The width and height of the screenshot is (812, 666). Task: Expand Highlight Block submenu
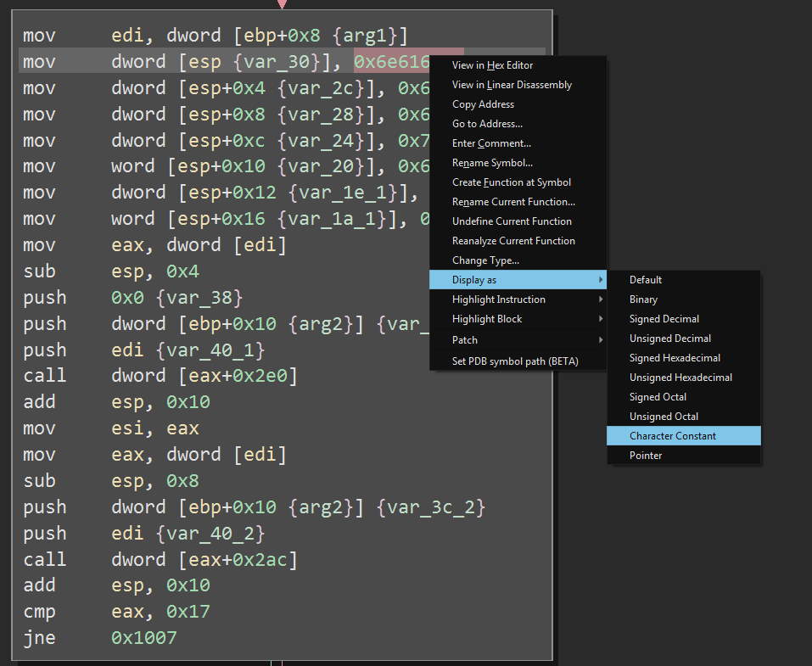[518, 319]
